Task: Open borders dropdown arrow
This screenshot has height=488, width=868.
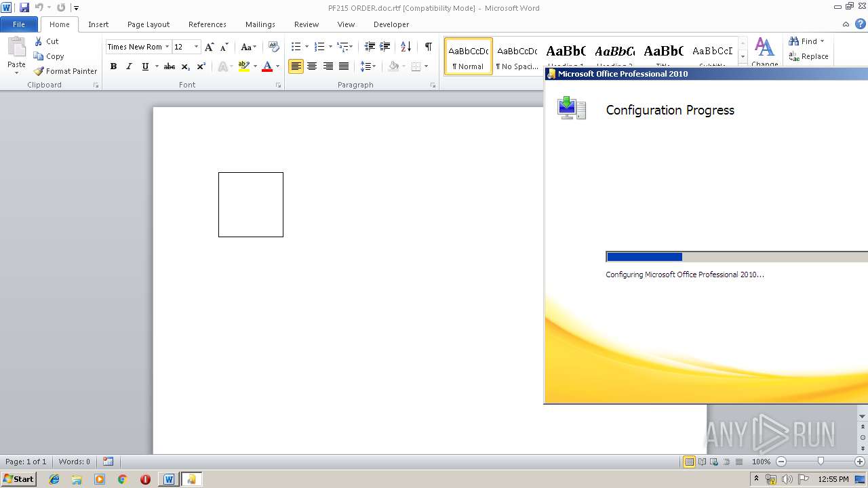Action: coord(426,66)
